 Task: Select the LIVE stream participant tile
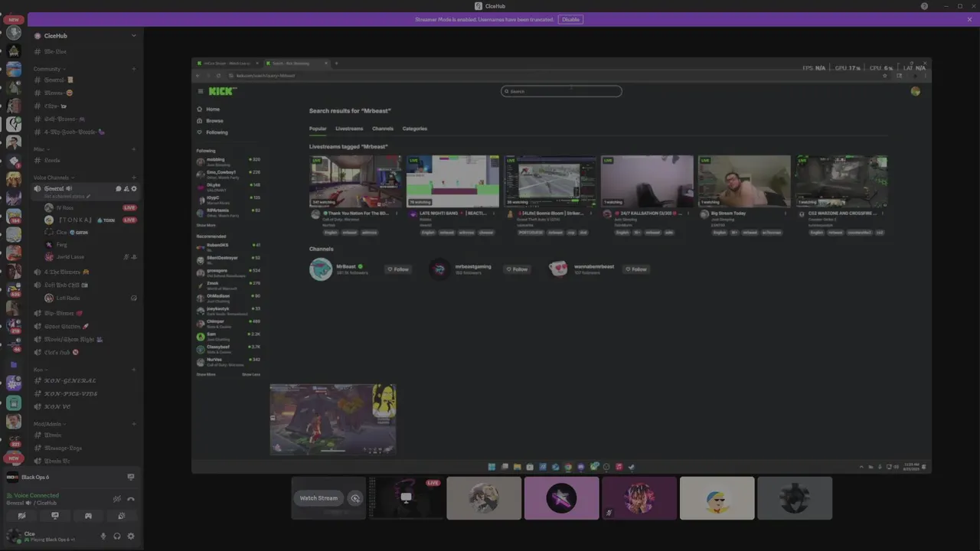tap(407, 498)
